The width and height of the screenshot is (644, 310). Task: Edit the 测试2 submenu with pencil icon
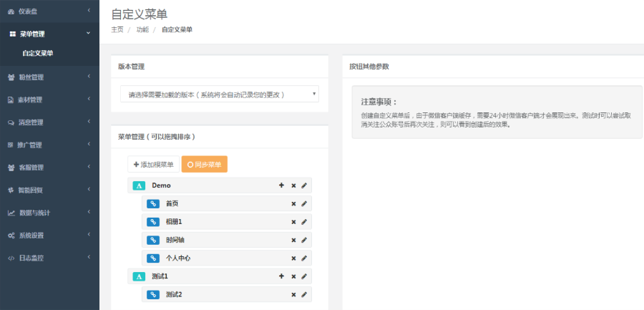coord(304,294)
